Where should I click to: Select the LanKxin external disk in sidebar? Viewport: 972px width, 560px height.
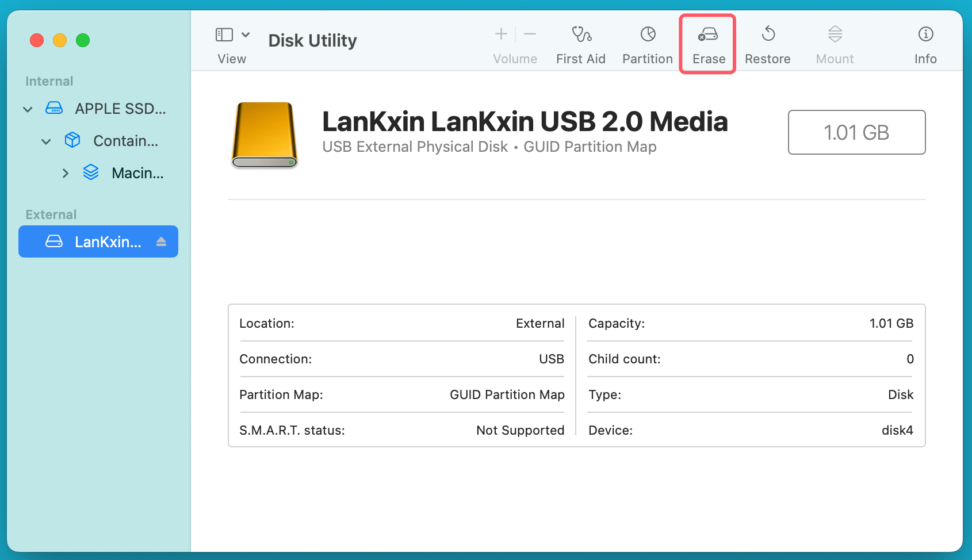[98, 241]
